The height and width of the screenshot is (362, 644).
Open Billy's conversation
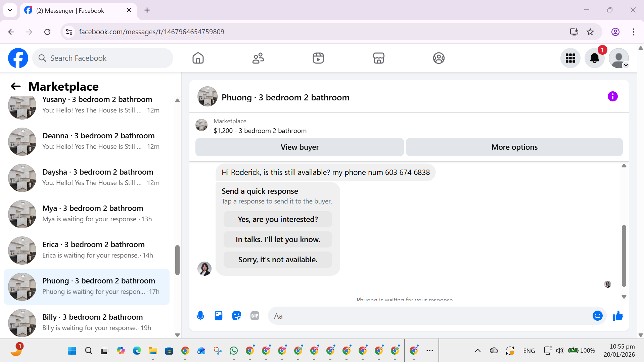[x=87, y=322]
